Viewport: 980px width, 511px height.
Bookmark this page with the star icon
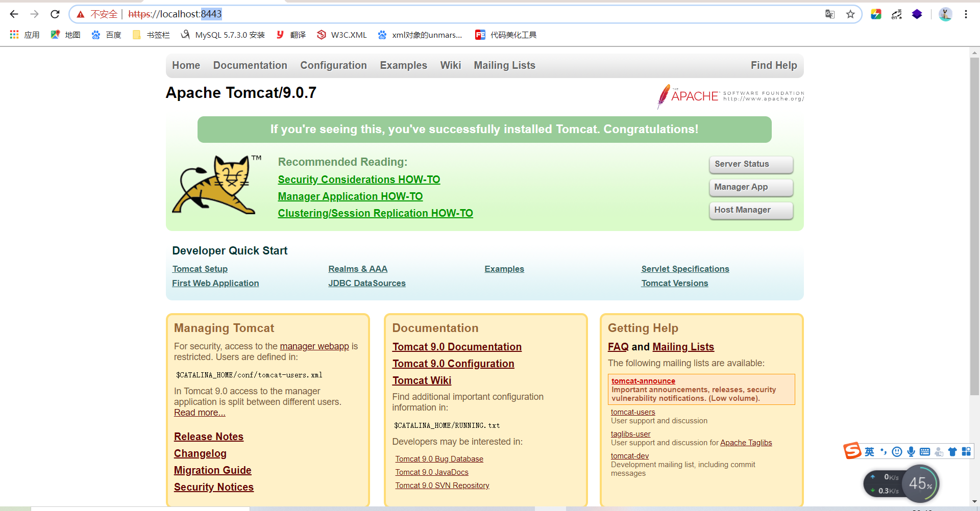850,14
